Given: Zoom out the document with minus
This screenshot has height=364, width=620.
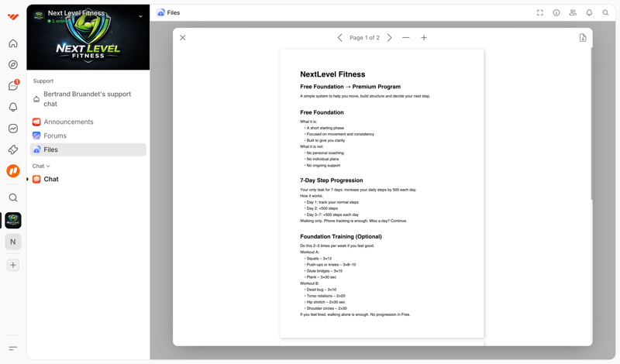Looking at the screenshot, I should 405,38.
